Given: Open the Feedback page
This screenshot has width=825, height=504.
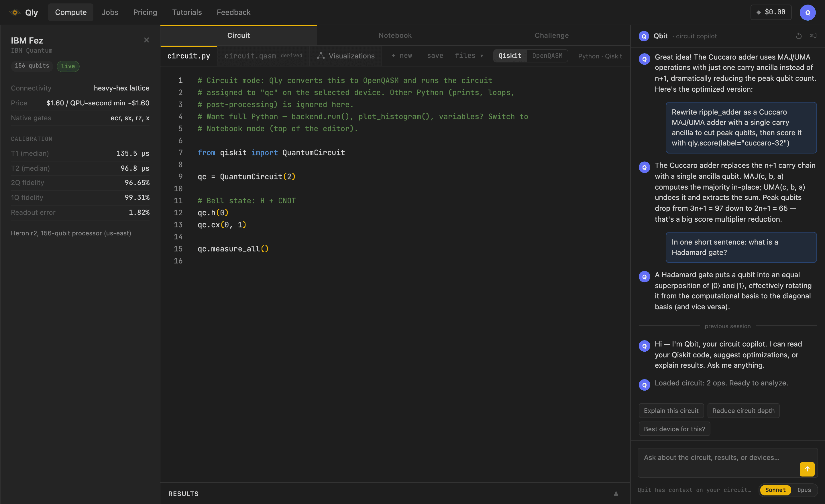Looking at the screenshot, I should point(233,12).
